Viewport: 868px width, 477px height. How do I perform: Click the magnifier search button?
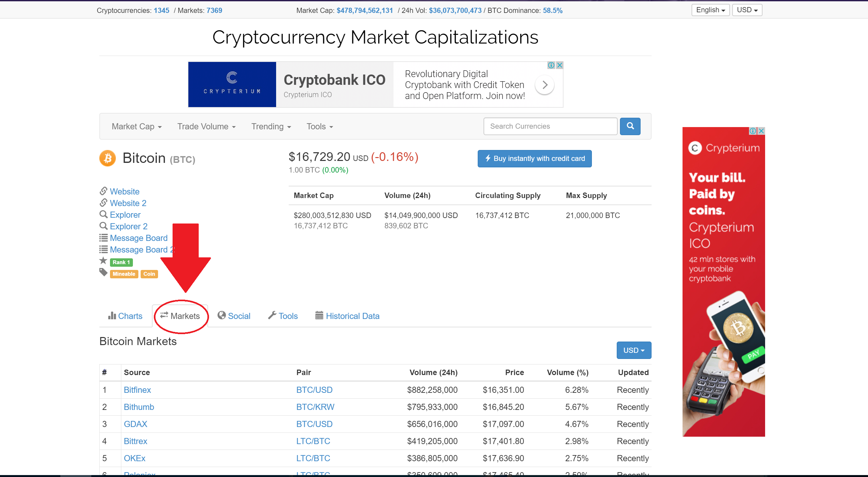(630, 126)
